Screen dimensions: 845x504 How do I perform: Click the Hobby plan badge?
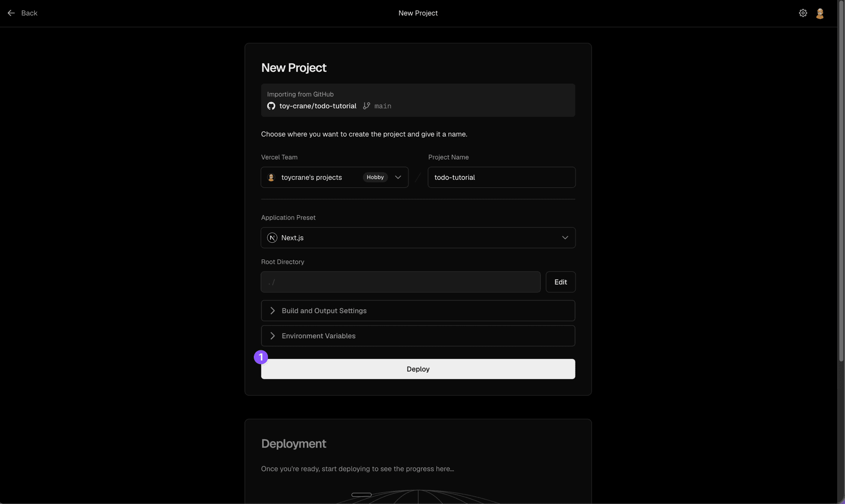pos(375,177)
